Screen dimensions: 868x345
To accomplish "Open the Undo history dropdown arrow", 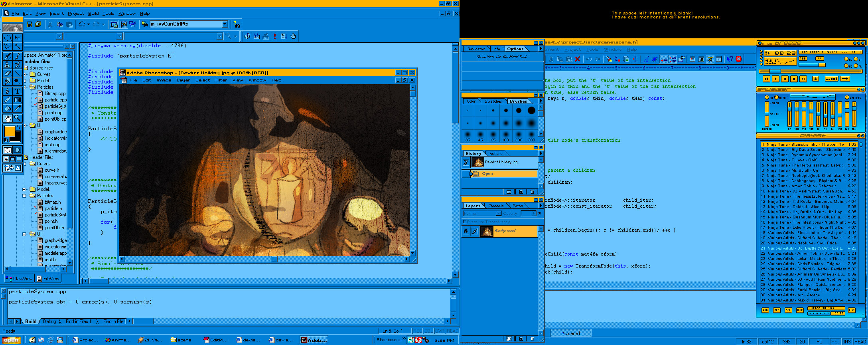I will coord(88,24).
